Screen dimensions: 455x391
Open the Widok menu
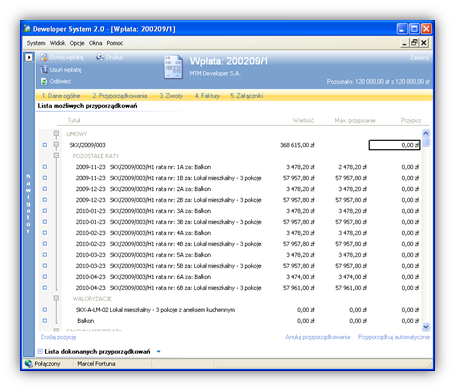58,43
